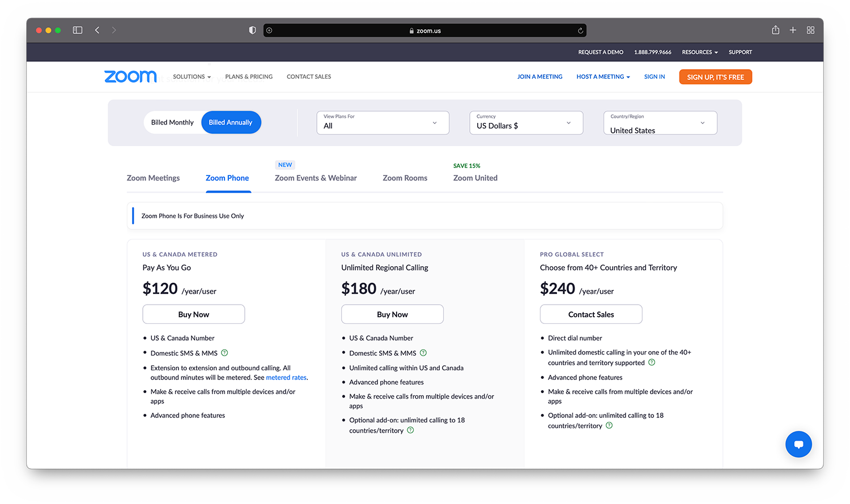Expand the Resources menu
Image resolution: width=850 pixels, height=504 pixels.
(x=700, y=52)
